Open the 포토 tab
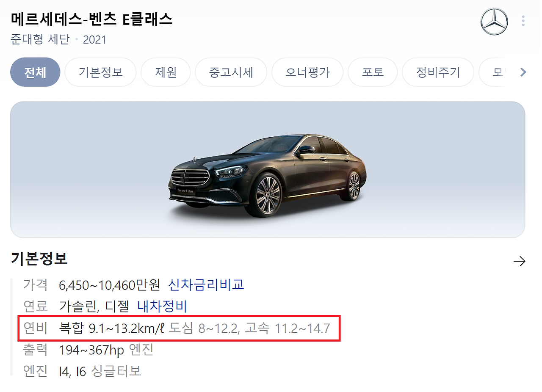542x392 pixels. click(373, 72)
